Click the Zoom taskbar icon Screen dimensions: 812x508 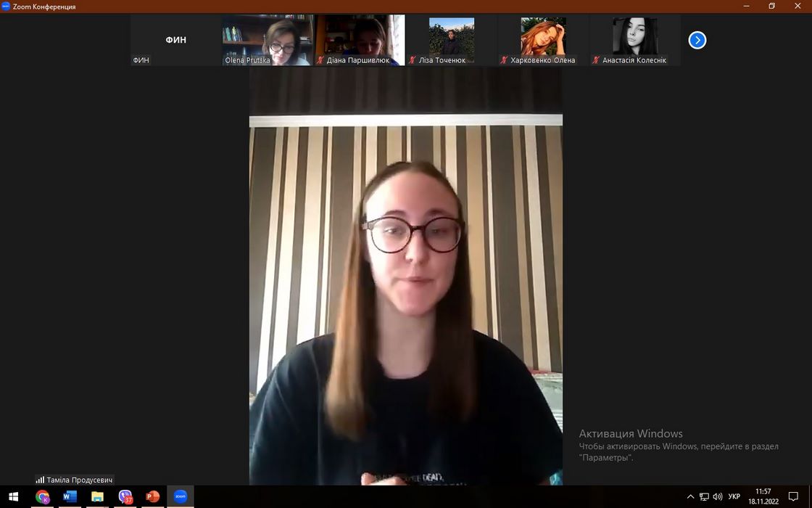coord(181,497)
